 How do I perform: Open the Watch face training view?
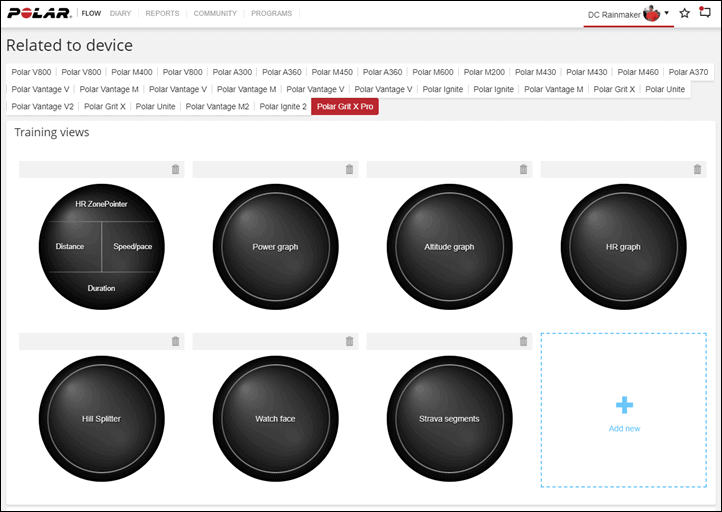275,419
